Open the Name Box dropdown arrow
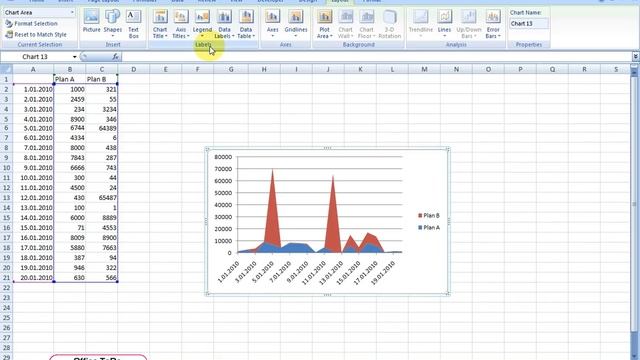Image resolution: width=640 pixels, height=360 pixels. click(x=74, y=57)
